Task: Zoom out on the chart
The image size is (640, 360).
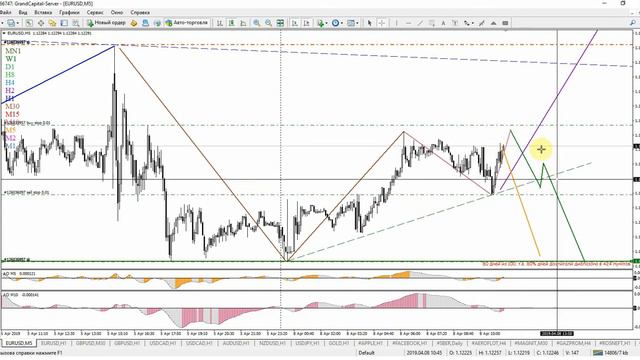Action: click(x=268, y=23)
